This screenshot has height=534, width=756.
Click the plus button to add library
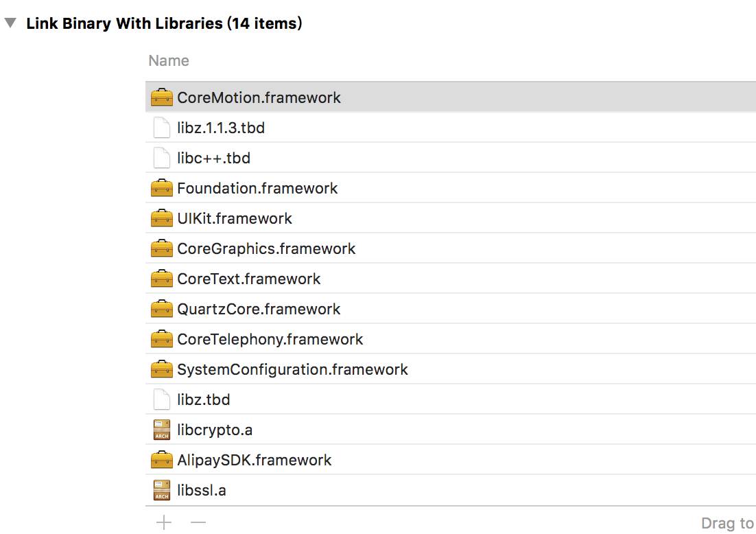(164, 522)
